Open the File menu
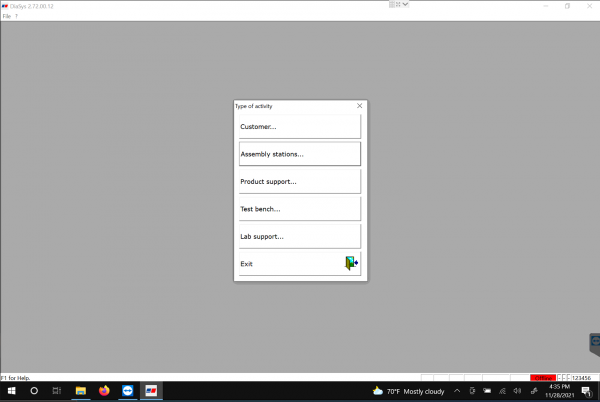Viewport: 600px width, 402px height. [7, 16]
